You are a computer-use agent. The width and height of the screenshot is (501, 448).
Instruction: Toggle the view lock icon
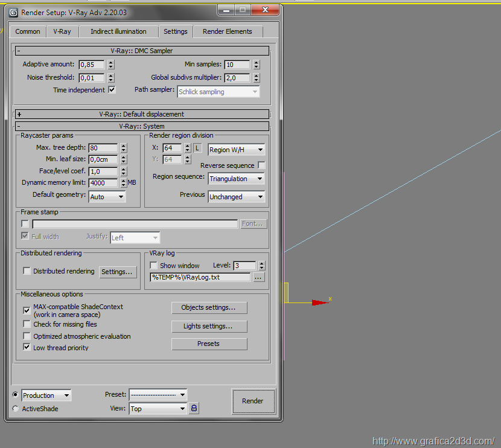click(x=194, y=408)
